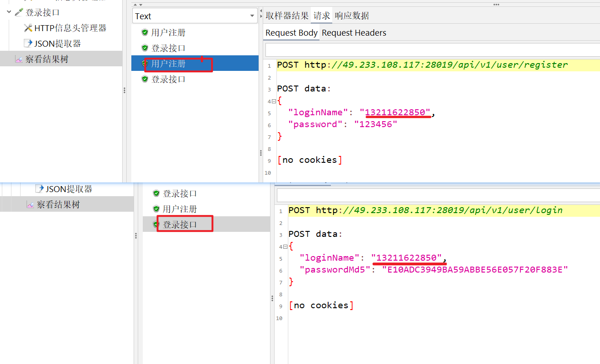Click 'POST data:' line in login request

pyautogui.click(x=315, y=234)
